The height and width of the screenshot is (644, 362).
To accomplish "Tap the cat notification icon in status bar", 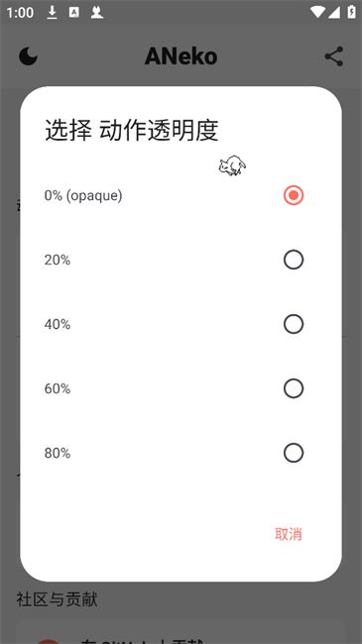I will pyautogui.click(x=96, y=13).
